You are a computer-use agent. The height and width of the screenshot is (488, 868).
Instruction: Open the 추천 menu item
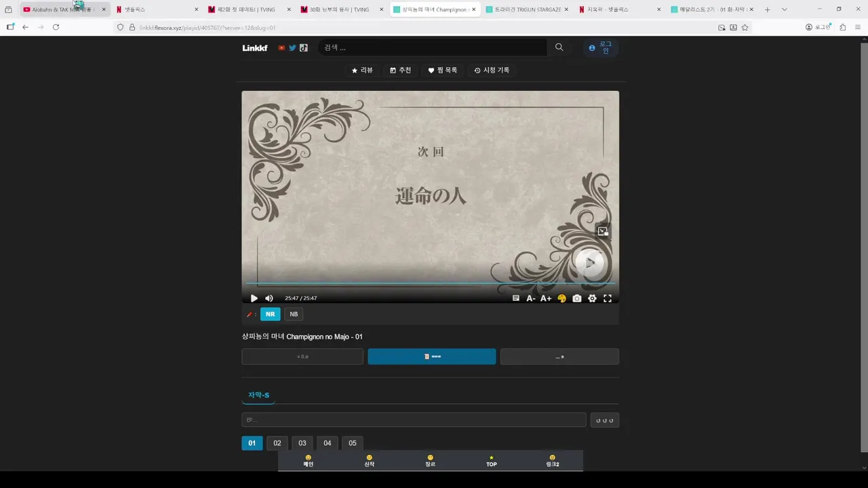click(401, 70)
